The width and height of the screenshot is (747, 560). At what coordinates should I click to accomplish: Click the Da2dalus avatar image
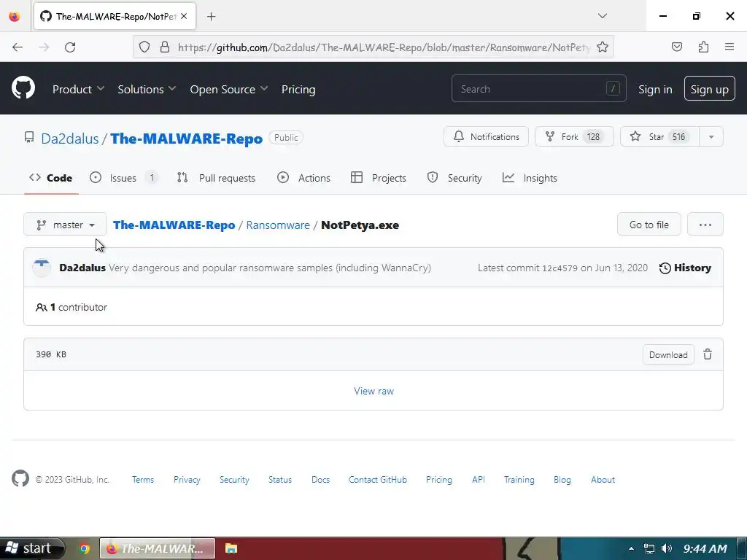(x=42, y=268)
